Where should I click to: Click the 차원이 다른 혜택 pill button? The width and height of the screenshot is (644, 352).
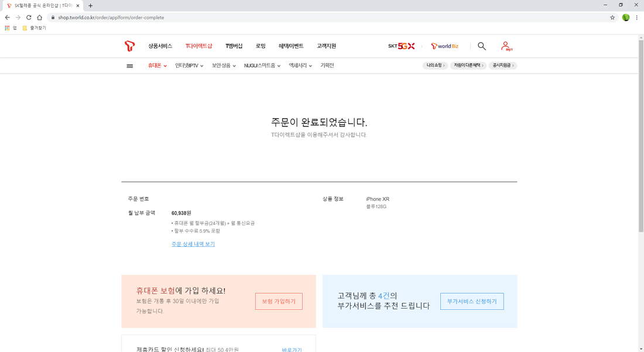click(468, 65)
